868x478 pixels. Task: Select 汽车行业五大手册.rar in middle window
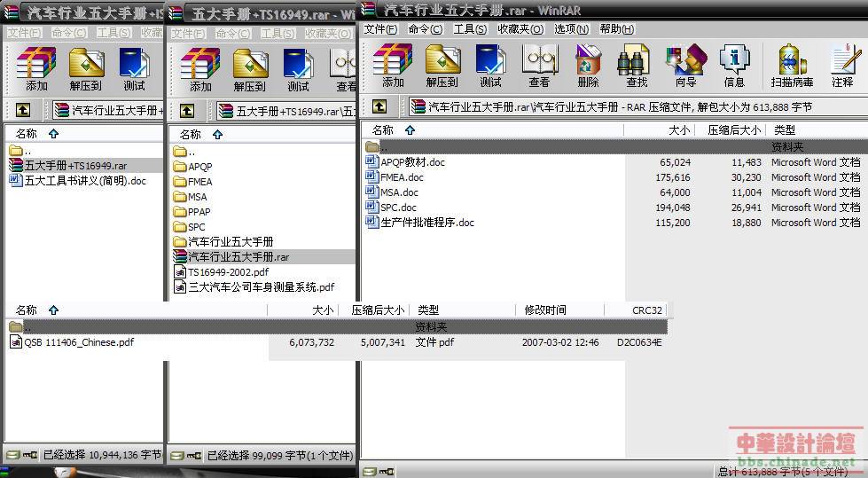point(231,257)
